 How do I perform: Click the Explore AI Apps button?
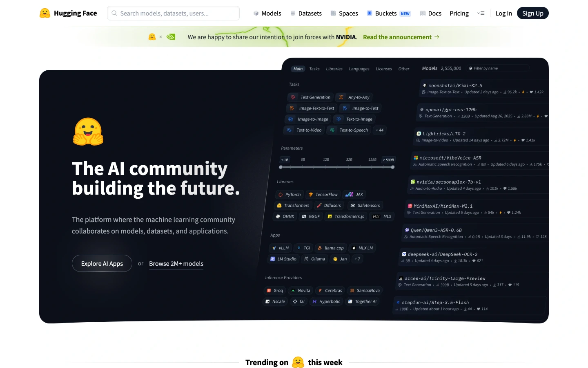(102, 264)
